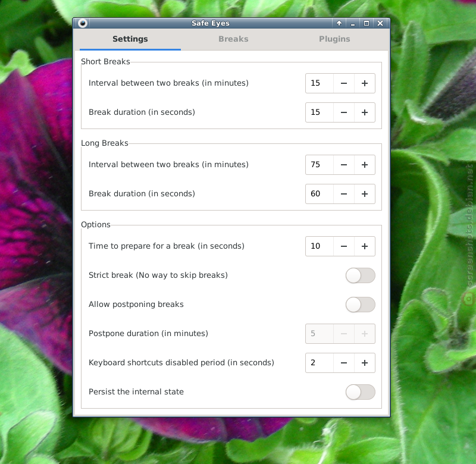The image size is (476, 464).
Task: Click the "Postpone duration (in minutes)" label
Action: coord(148,334)
